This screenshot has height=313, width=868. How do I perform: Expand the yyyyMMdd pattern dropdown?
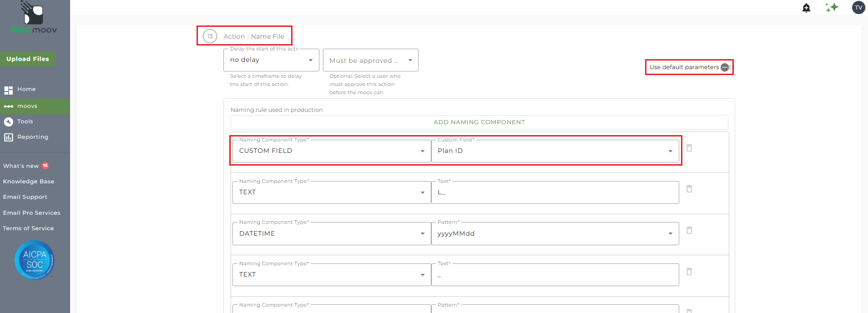555,233
